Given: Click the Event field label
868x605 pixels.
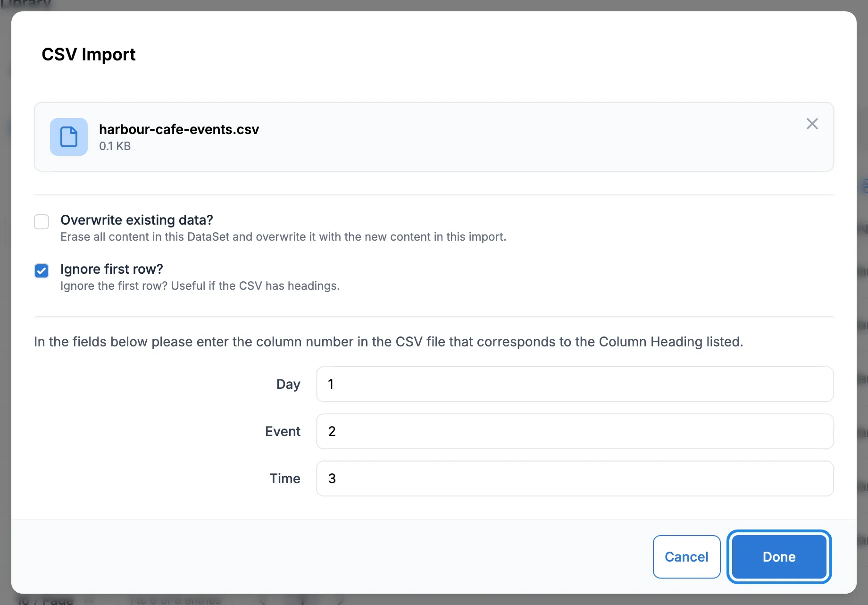Looking at the screenshot, I should pos(283,431).
